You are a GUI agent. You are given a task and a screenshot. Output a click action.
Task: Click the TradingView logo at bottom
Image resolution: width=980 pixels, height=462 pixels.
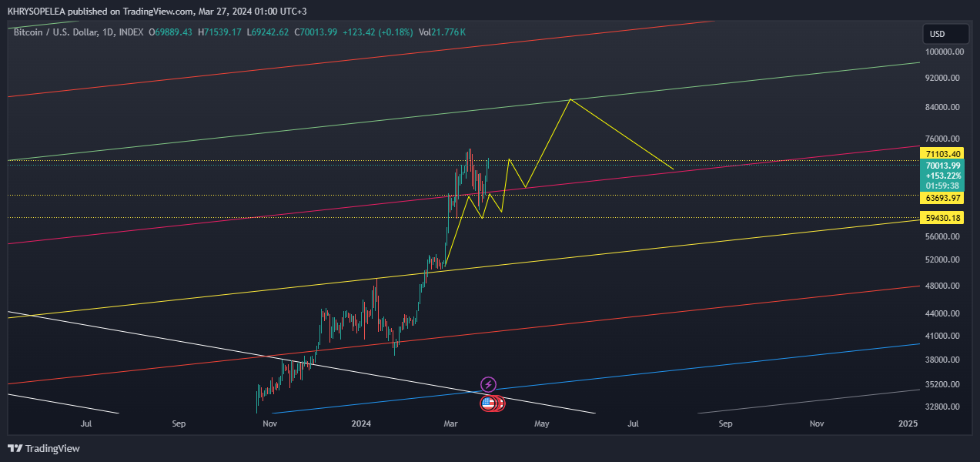(44, 448)
